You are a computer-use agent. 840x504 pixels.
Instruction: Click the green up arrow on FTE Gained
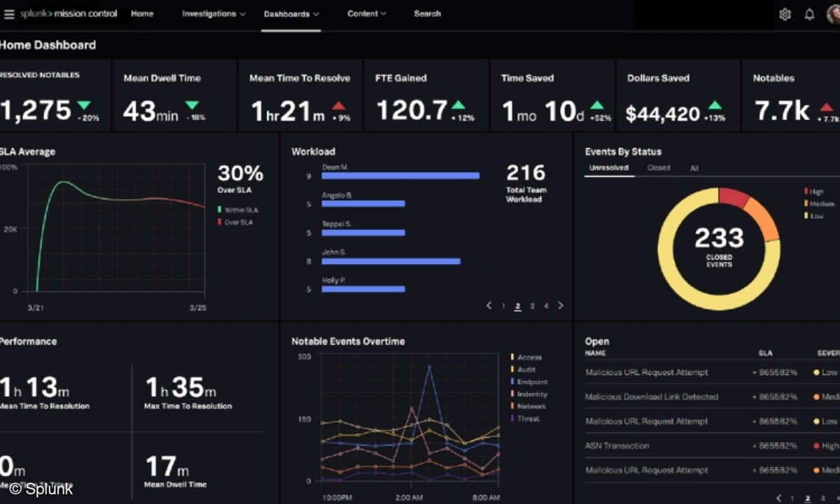click(458, 105)
